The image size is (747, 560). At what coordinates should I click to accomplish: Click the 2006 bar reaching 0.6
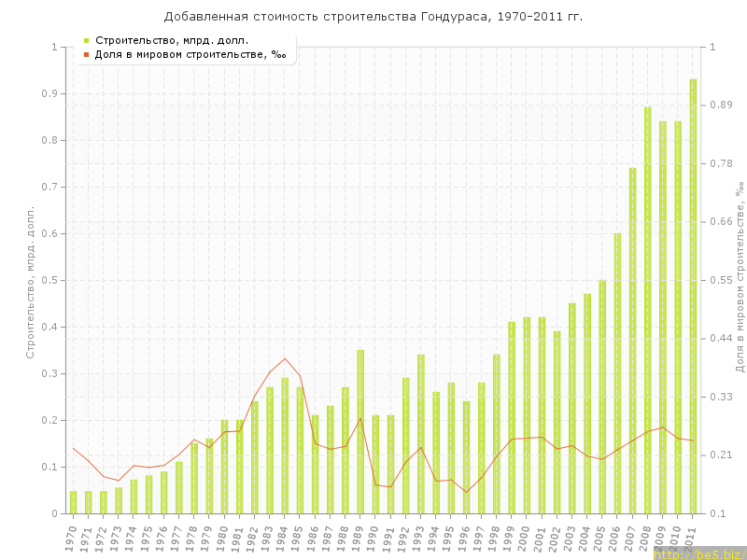click(x=617, y=373)
